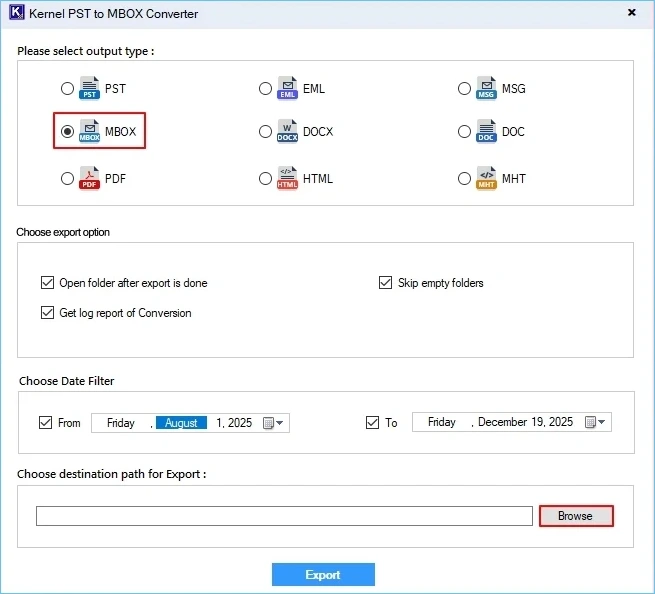The width and height of the screenshot is (655, 594).
Task: Click the PDF file format icon
Action: pyautogui.click(x=89, y=178)
